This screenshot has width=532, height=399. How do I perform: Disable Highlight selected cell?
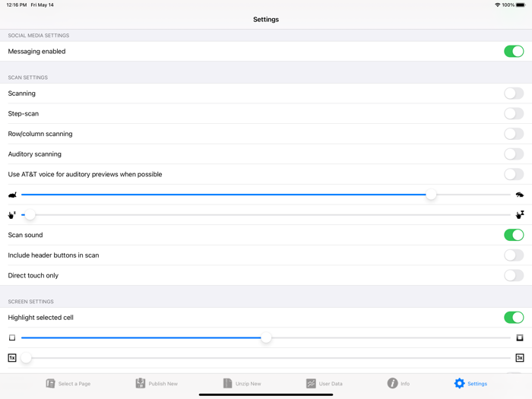(x=514, y=318)
